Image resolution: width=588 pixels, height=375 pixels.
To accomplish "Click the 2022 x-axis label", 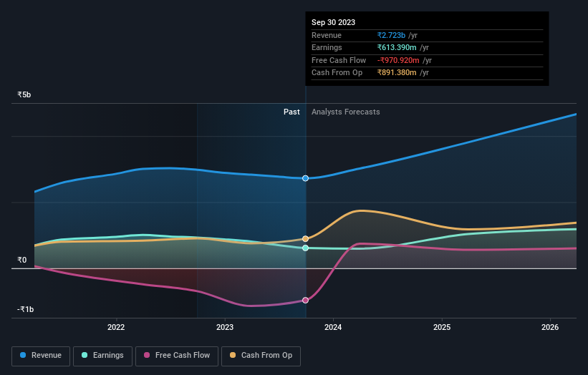I will pos(116,327).
